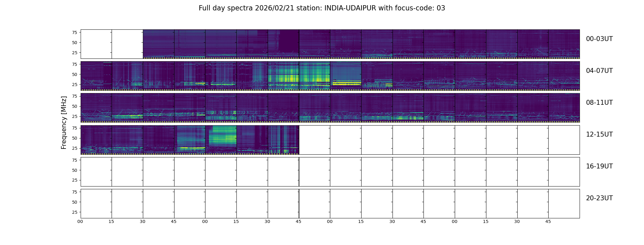
Task: Select the 00-03UT row label
Action: 599,39
